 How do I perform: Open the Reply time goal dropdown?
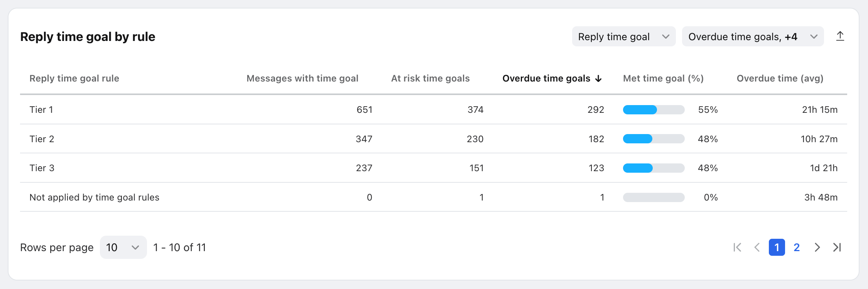tap(624, 37)
